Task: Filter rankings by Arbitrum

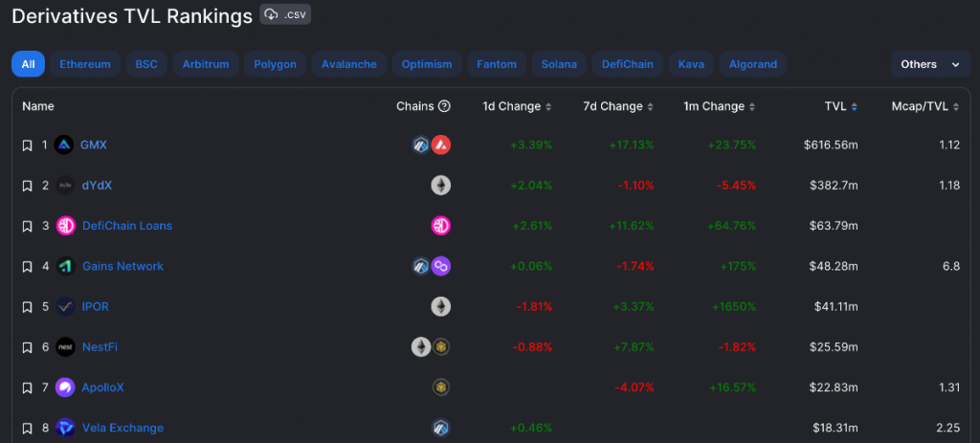Action: pos(206,64)
